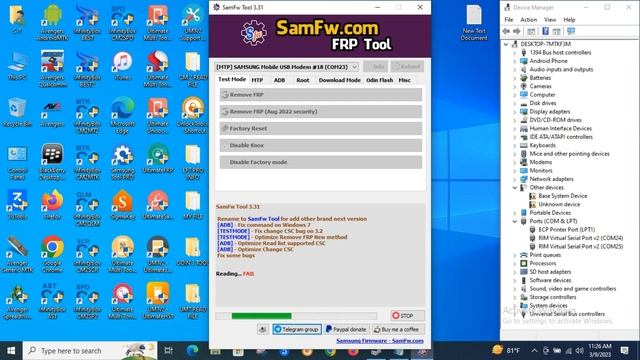The image size is (640, 360).
Task: Click small icon button left of Telegram group
Action: coord(263,329)
